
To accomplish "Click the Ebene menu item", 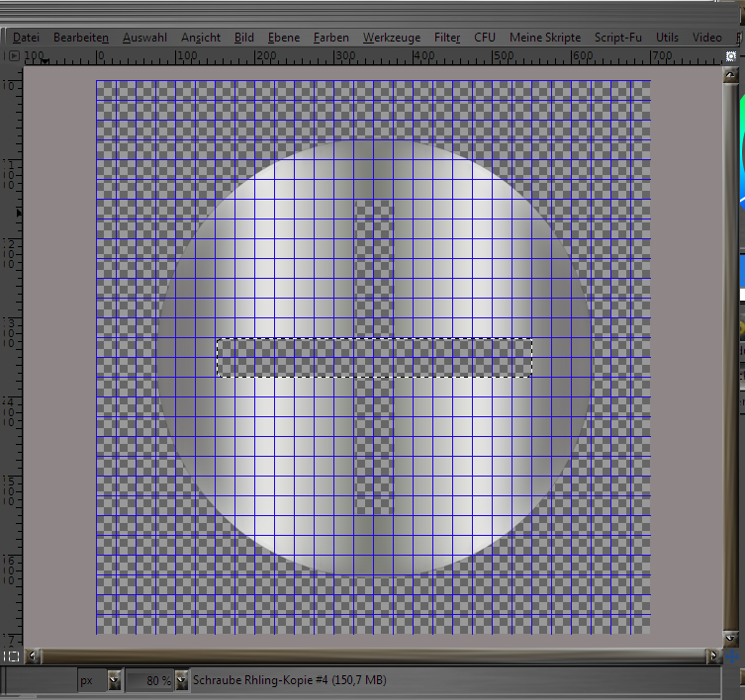I will [284, 38].
